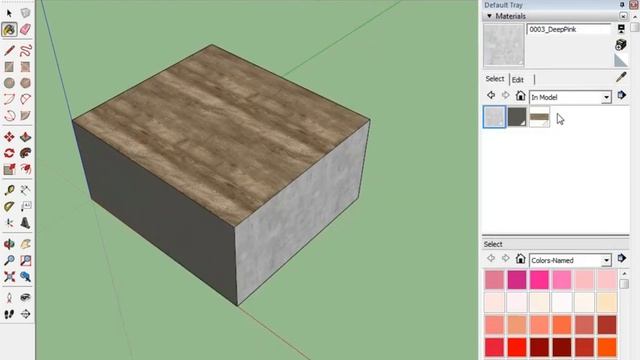
Task: Select the wood texture In Model material
Action: pos(539,117)
